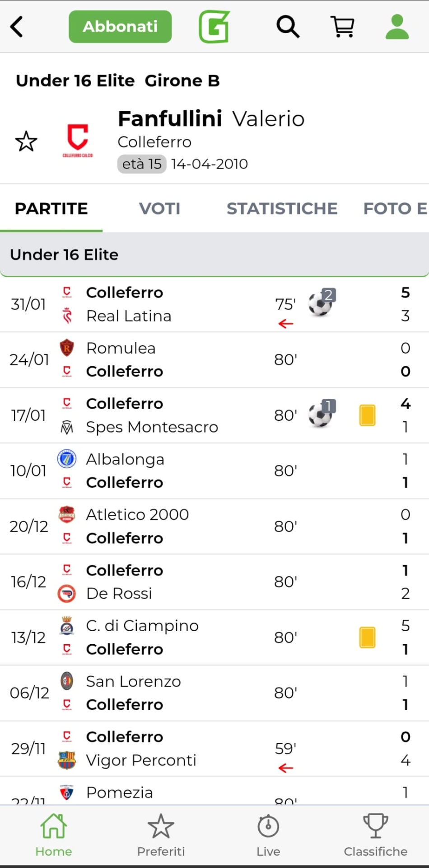The width and height of the screenshot is (429, 868).
Task: Switch to the STATISTICHE tab
Action: click(x=282, y=208)
